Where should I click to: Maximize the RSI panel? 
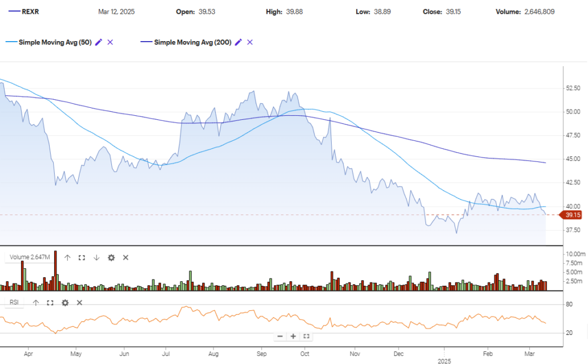click(x=50, y=302)
